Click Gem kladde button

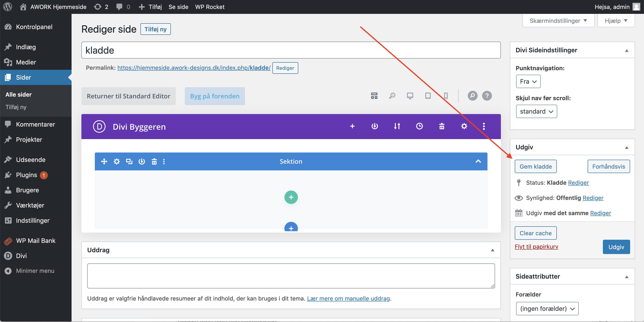(x=536, y=167)
